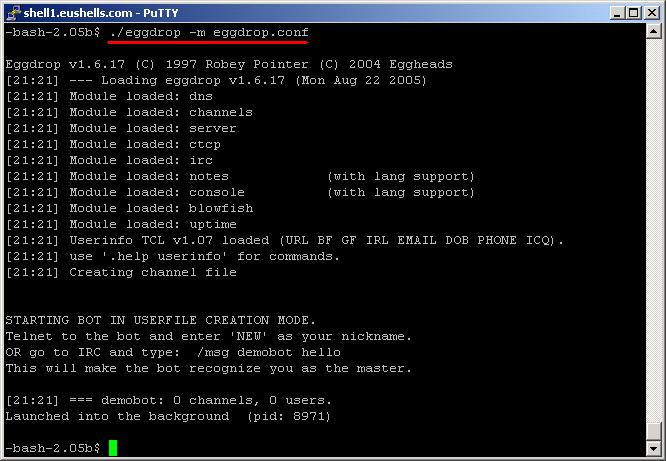Image resolution: width=666 pixels, height=461 pixels.
Task: Click the '(pid: 8971)' text
Action: [289, 416]
